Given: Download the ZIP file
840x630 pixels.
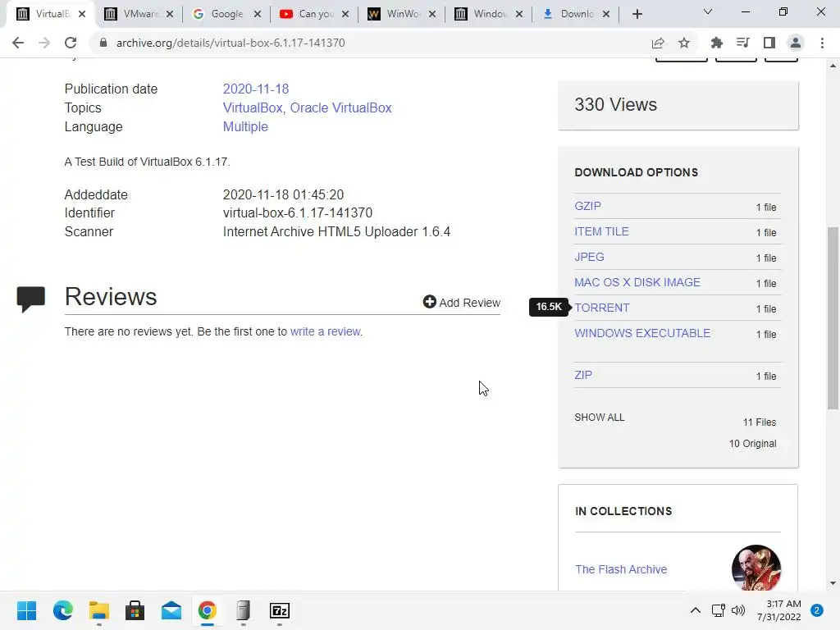Looking at the screenshot, I should click(x=583, y=375).
